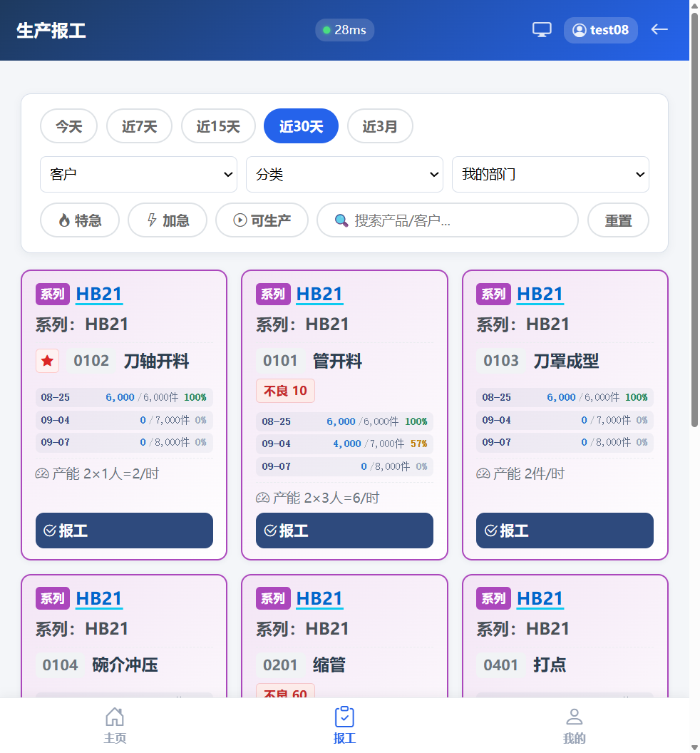Open HB21 link on 缩管 card
The width and height of the screenshot is (700, 753).
[x=319, y=598]
